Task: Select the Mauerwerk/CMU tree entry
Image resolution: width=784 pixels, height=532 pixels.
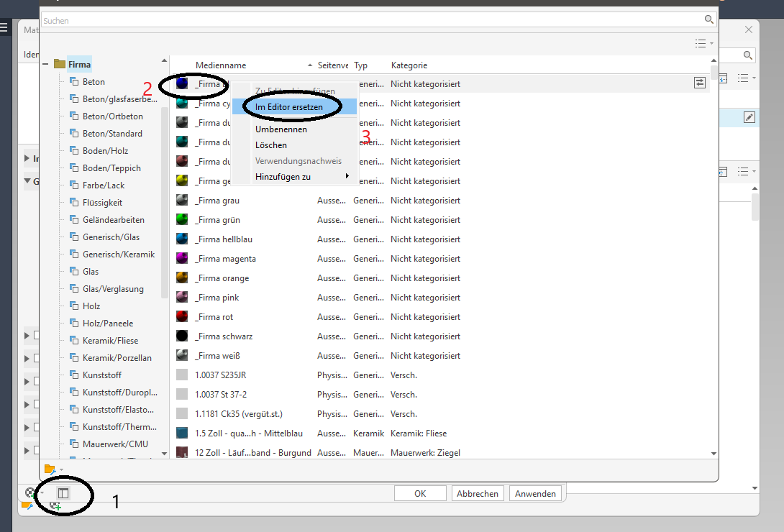Action: [x=115, y=444]
